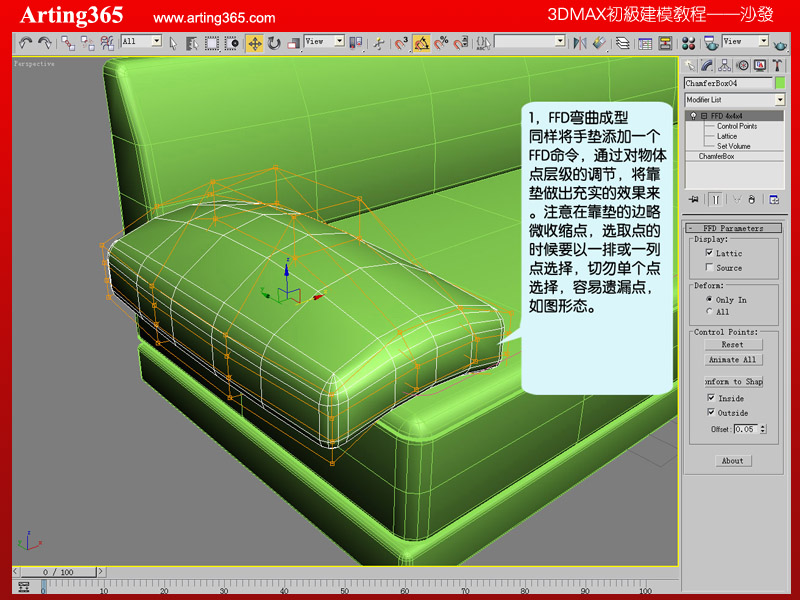Click the Quick Render teapot icon
Viewport: 800px width, 600px height.
[x=780, y=45]
